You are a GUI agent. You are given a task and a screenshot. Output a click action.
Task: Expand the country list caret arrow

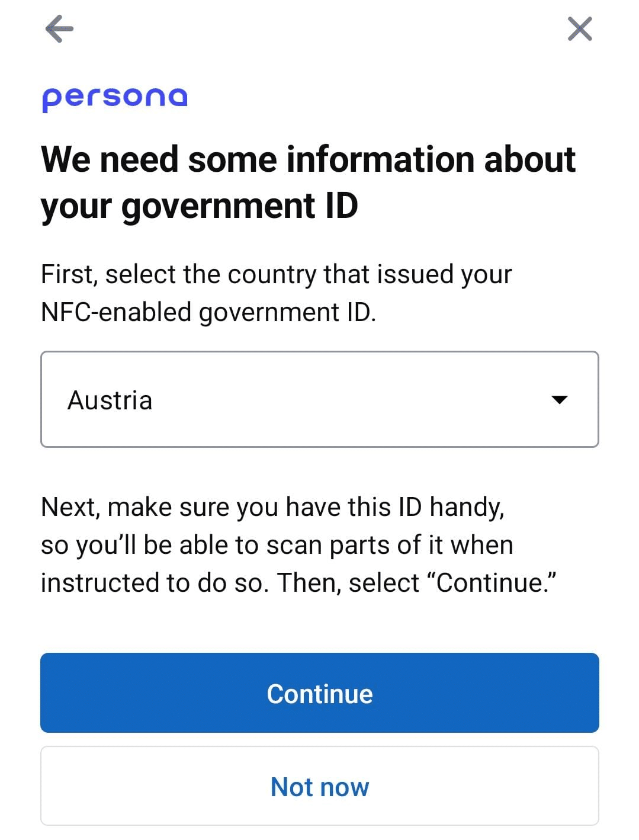pos(559,400)
